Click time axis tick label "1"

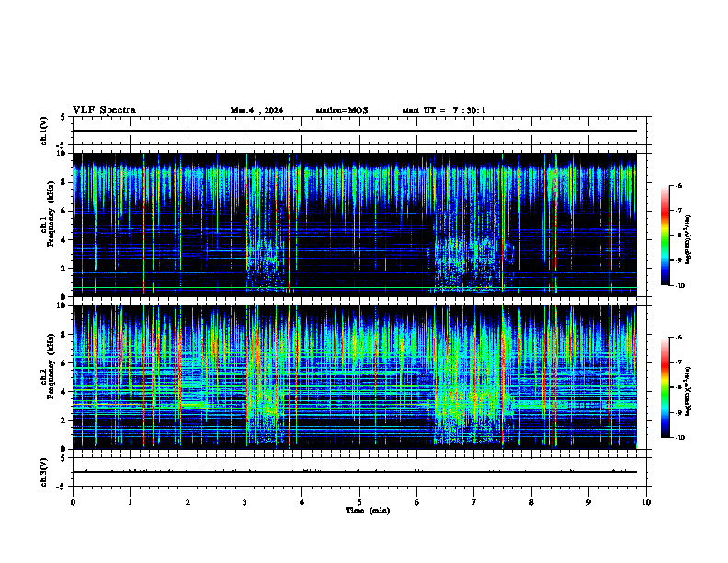[130, 502]
